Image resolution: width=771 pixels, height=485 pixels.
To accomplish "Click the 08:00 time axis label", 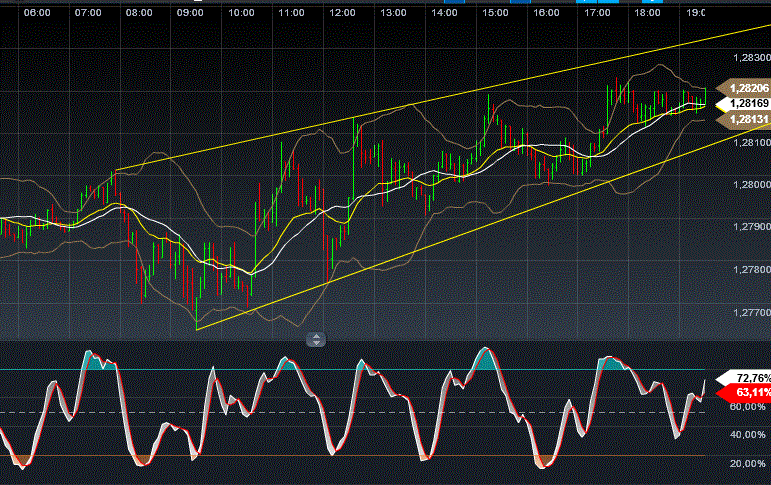I will pyautogui.click(x=139, y=12).
